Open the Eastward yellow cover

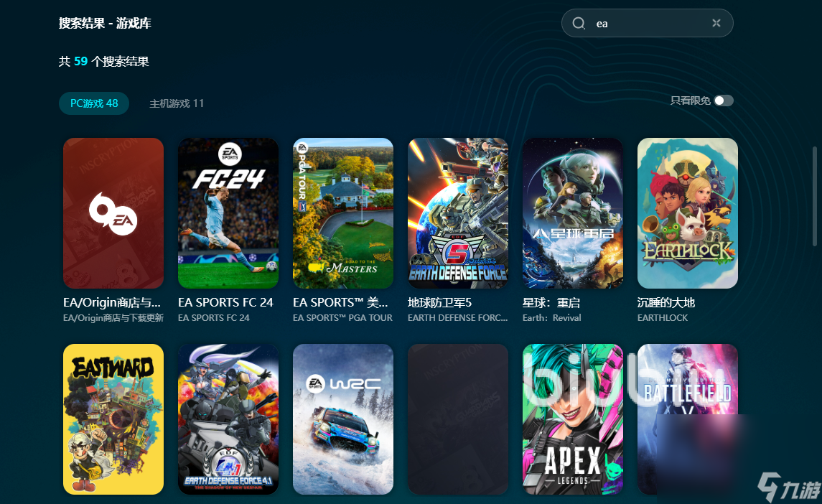pos(113,419)
